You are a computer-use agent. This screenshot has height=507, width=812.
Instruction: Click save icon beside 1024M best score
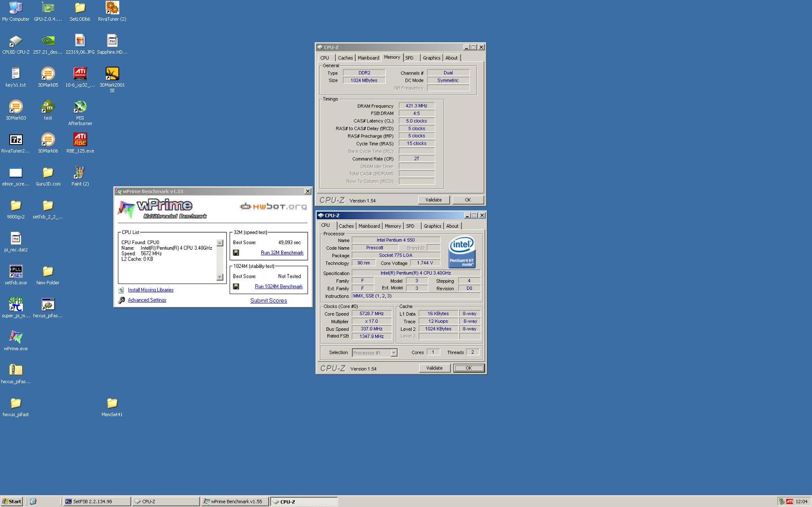coord(236,287)
